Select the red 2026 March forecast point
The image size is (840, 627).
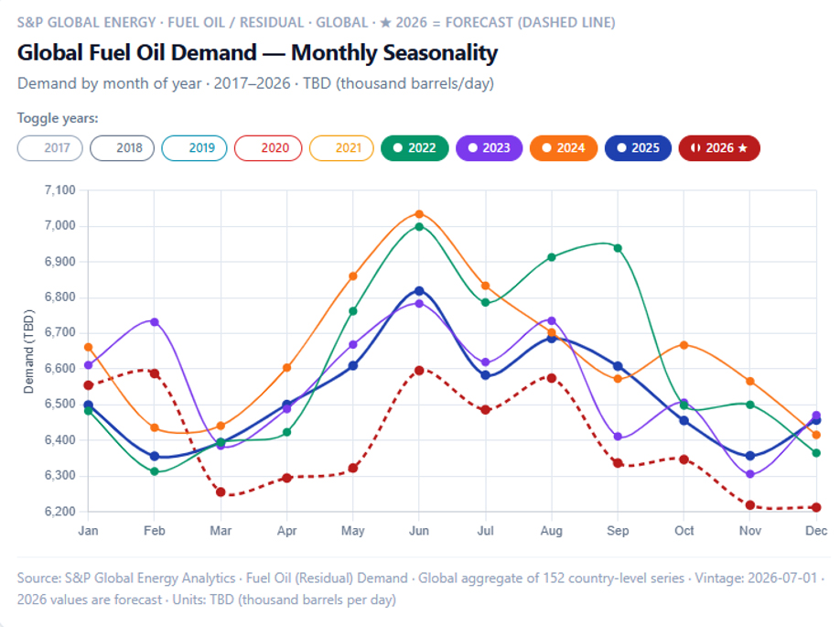[221, 492]
